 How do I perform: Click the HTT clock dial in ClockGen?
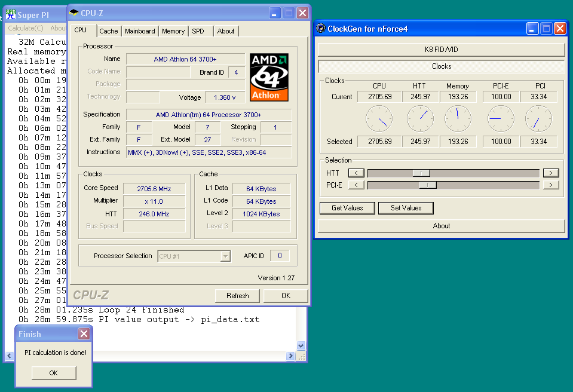[420, 119]
